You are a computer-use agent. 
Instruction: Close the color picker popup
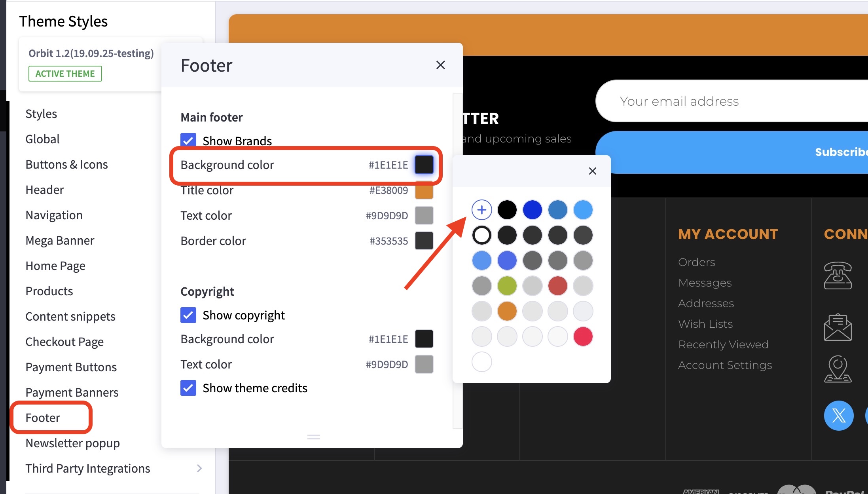(592, 171)
